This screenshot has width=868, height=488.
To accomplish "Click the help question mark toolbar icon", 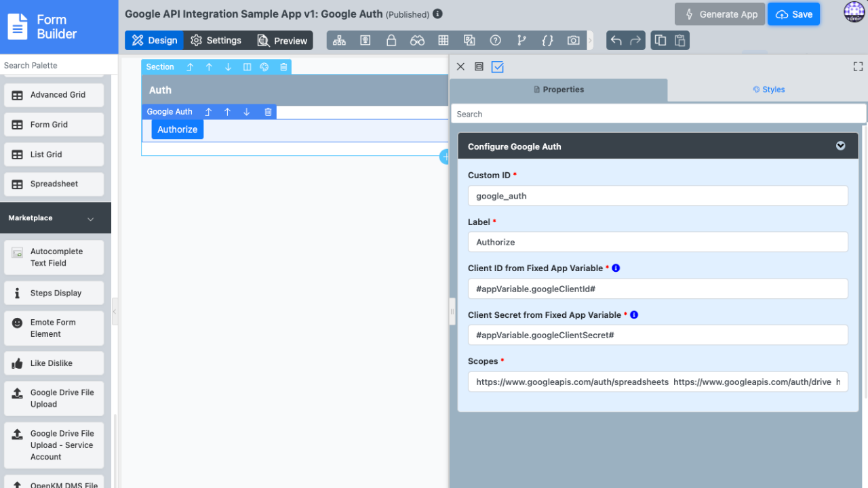I will click(495, 41).
